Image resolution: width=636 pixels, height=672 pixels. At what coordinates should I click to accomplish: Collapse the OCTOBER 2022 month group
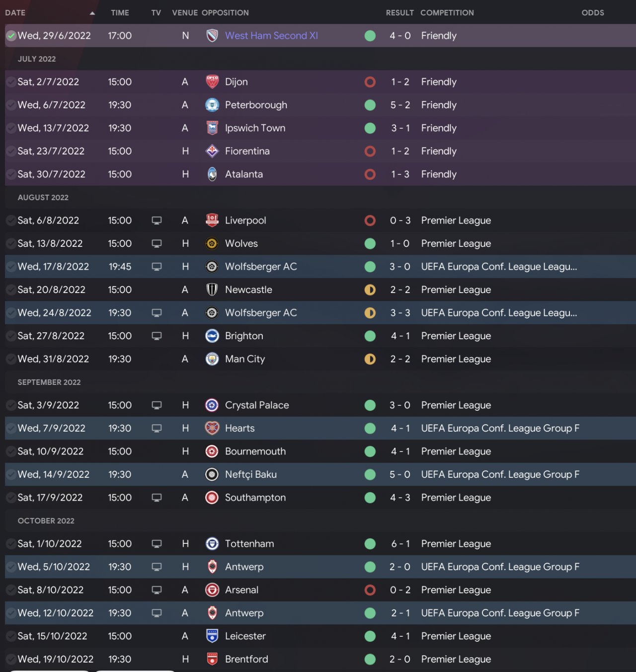[x=46, y=521]
